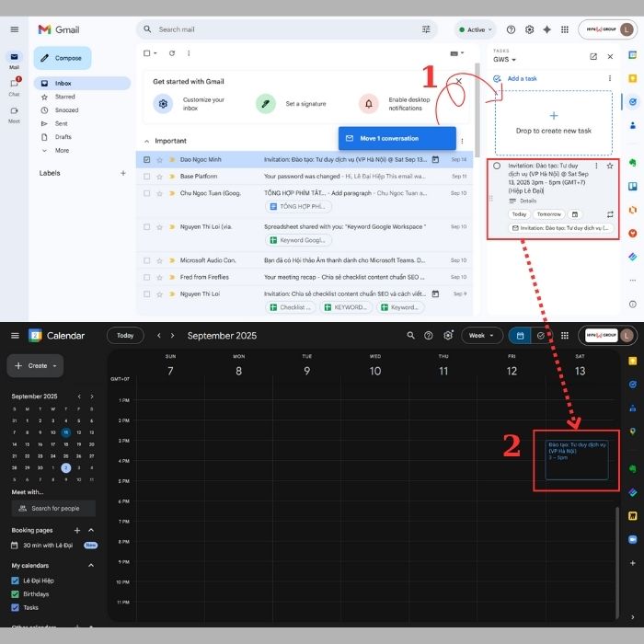Viewport: 644px width, 644px height.
Task: Open the Inbox folder
Action: (82, 83)
